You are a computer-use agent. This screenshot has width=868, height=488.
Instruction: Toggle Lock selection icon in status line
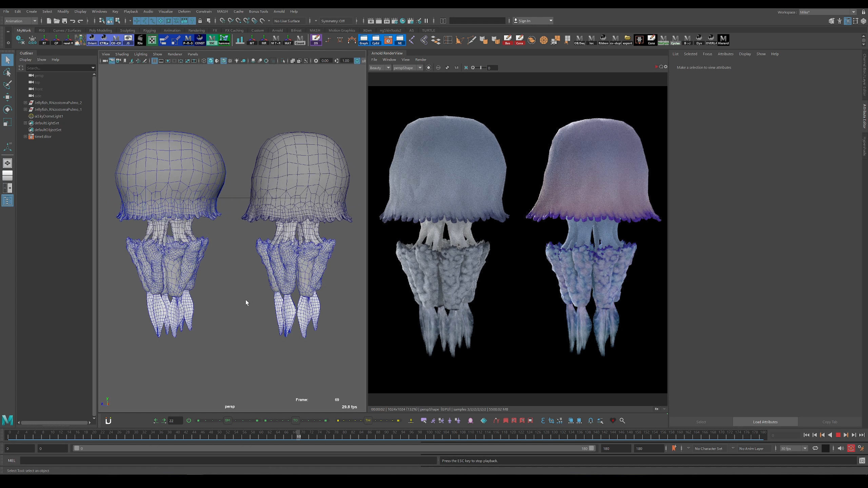[200, 21]
